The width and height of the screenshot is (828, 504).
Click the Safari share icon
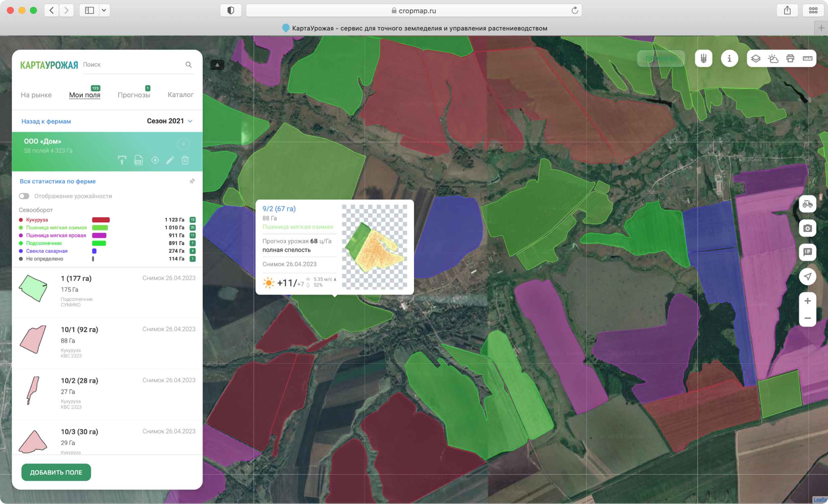(787, 10)
